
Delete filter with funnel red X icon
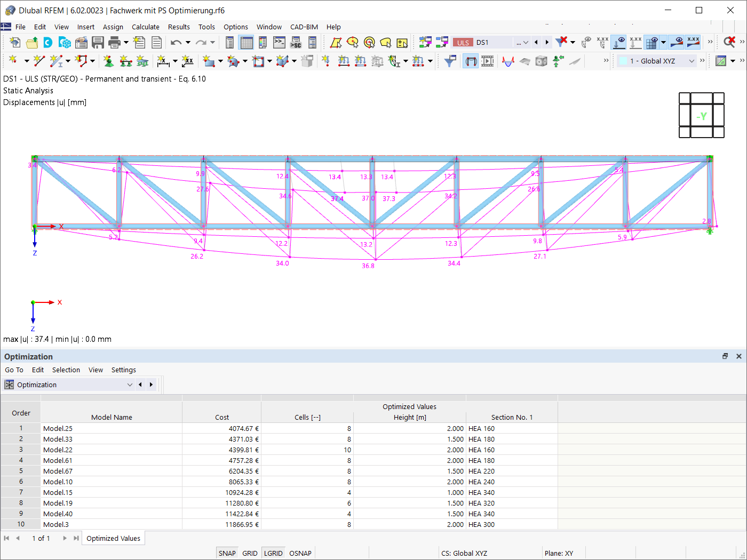[561, 42]
